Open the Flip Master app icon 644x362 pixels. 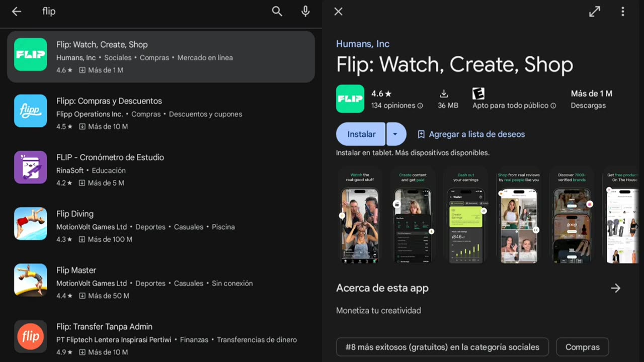click(31, 280)
